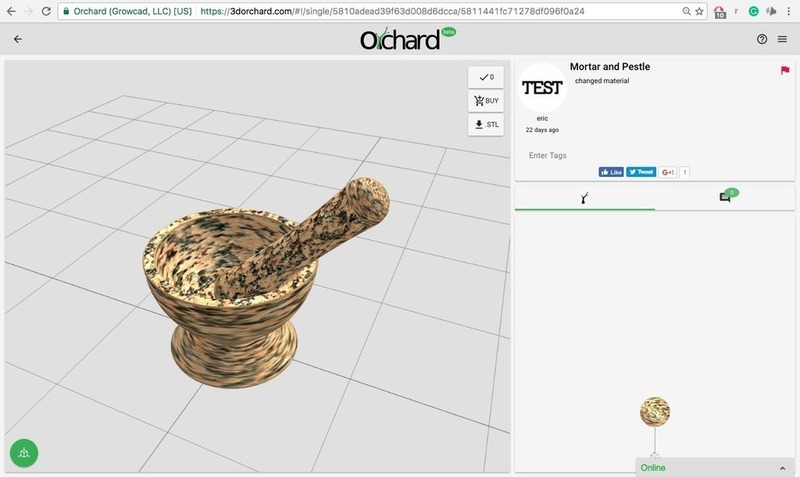Click the username eric
Screen dimensions: 800x477
[542, 118]
